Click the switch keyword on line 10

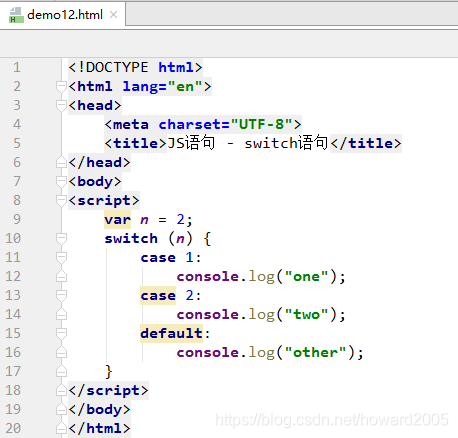coord(131,239)
